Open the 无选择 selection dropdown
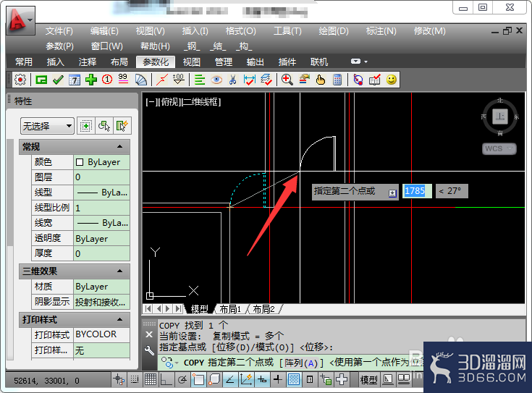Viewport: 532px width, 393px height. click(x=47, y=126)
